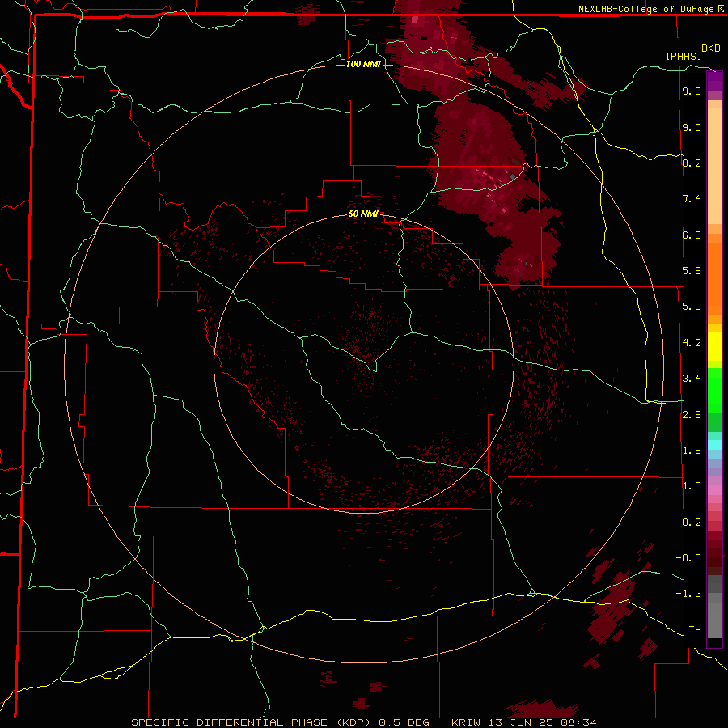Click the 9.8 value on the color scale
Image resolution: width=728 pixels, height=728 pixels.
pyautogui.click(x=692, y=91)
